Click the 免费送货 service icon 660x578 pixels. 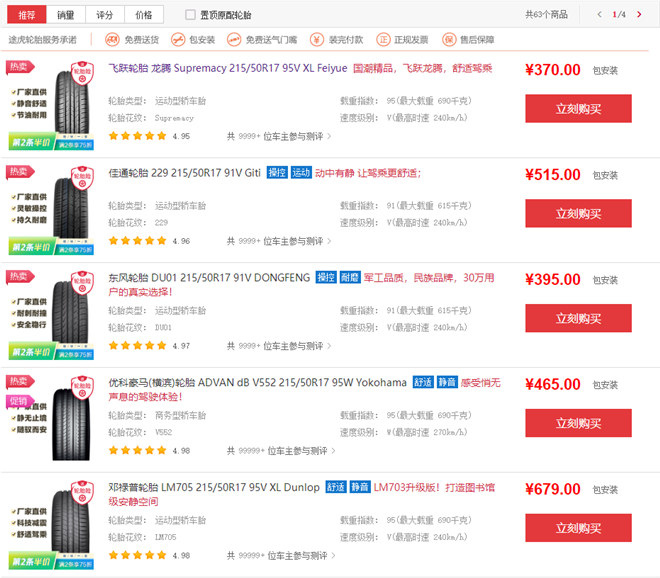(x=112, y=40)
